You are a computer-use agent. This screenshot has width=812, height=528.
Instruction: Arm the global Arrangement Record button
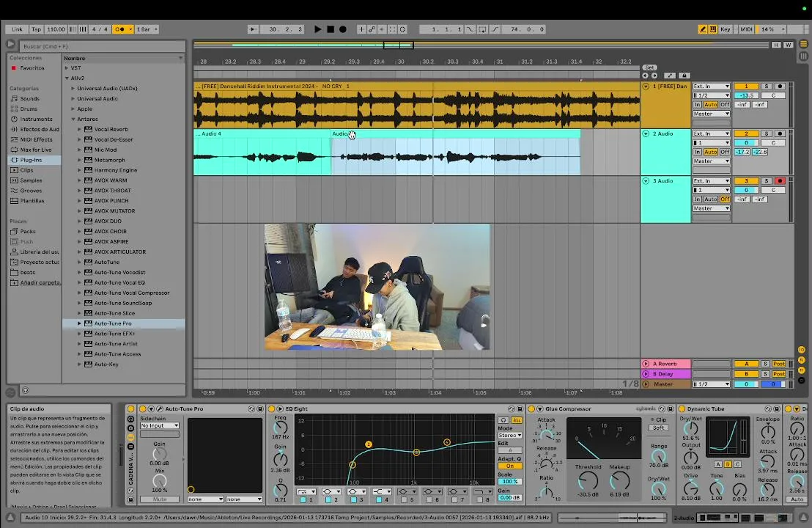coord(343,29)
